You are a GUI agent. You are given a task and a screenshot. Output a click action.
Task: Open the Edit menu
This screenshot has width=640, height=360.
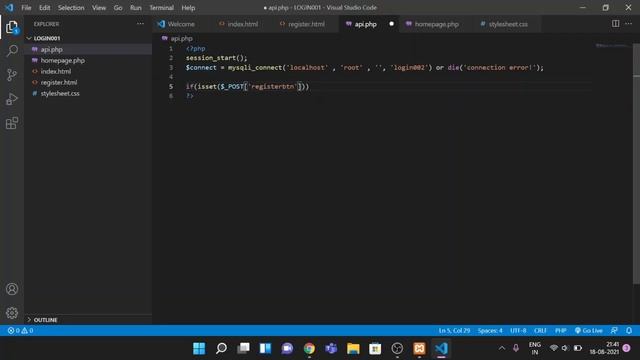44,7
